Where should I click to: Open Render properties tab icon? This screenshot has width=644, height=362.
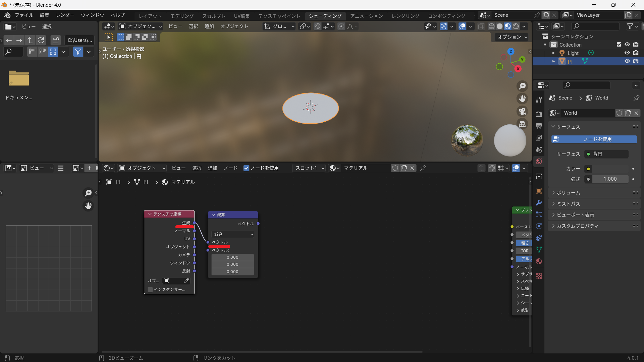[539, 114]
